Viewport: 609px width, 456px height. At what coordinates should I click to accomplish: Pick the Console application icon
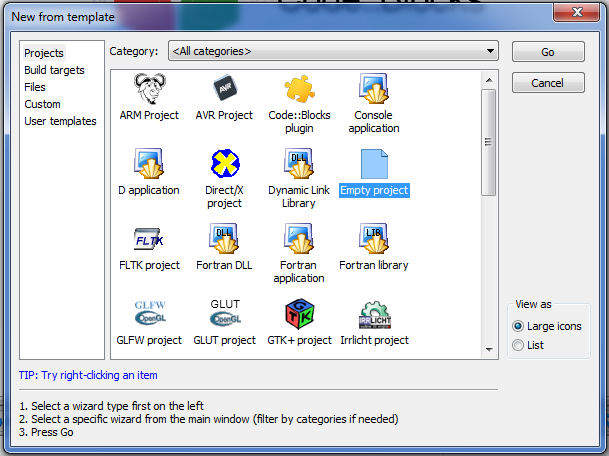pyautogui.click(x=374, y=89)
